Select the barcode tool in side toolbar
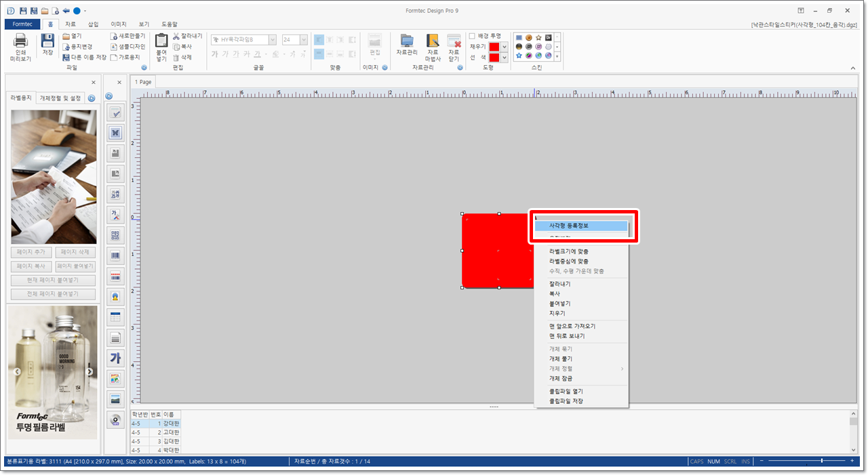Screen dimensions: 868x475 pos(115,256)
